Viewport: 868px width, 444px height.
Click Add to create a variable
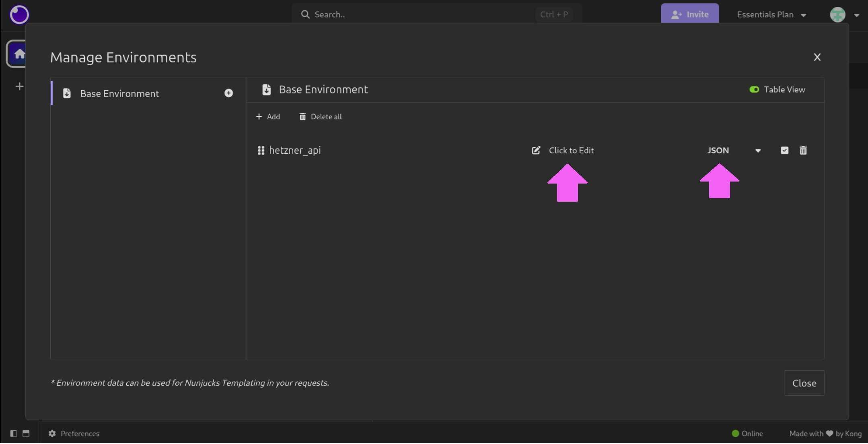[x=268, y=117]
